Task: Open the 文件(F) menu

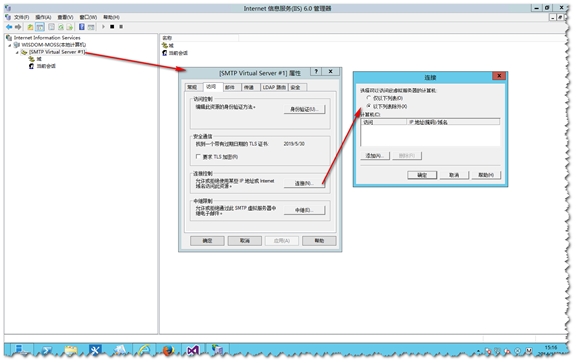Action: click(22, 17)
